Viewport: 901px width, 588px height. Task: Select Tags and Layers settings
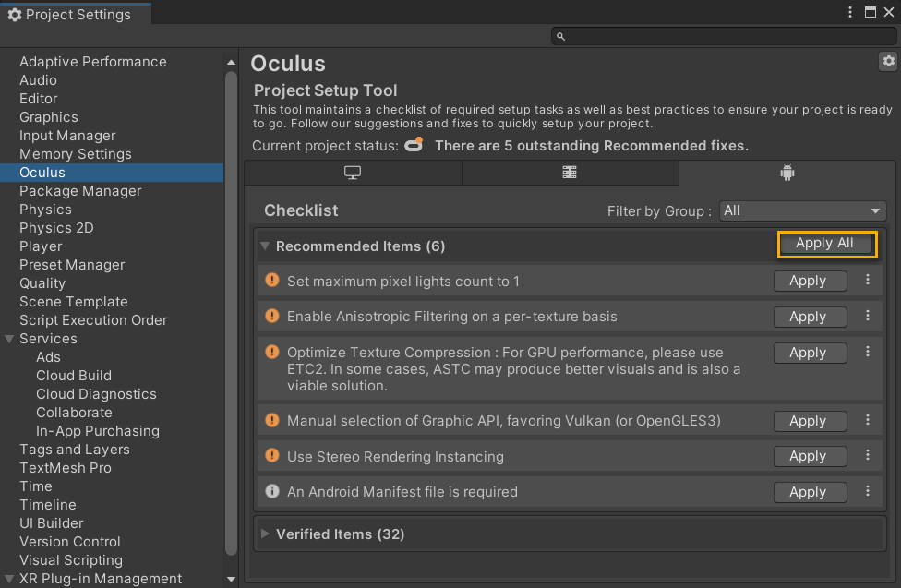75,449
